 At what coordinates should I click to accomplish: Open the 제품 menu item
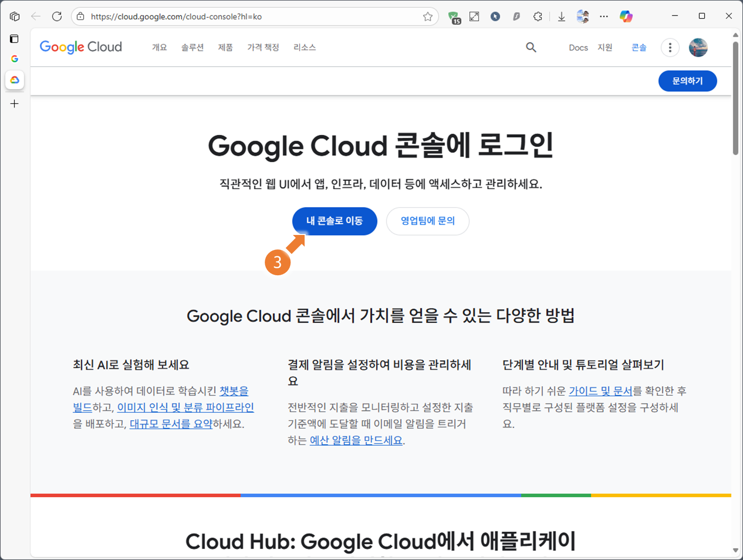tap(225, 47)
